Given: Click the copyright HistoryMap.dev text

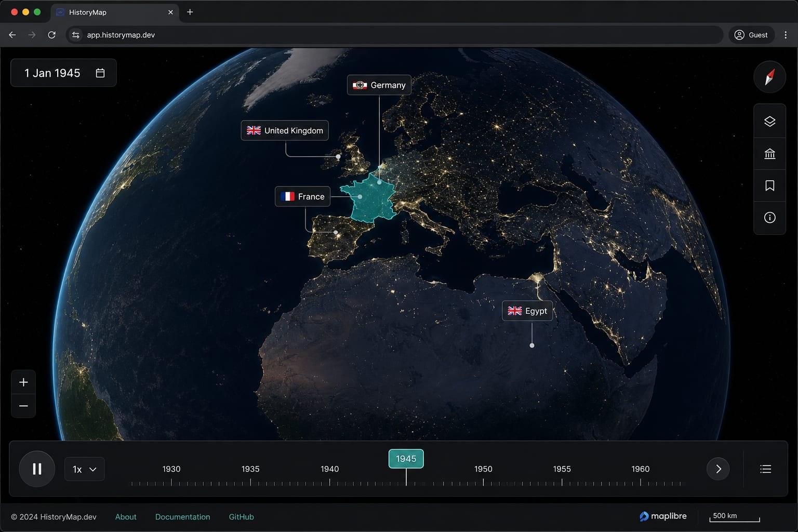Looking at the screenshot, I should pyautogui.click(x=54, y=517).
